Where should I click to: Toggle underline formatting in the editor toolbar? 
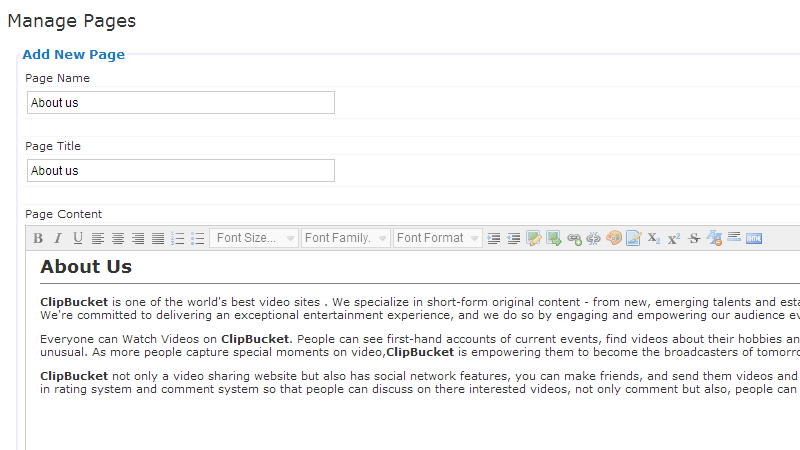[x=78, y=238]
